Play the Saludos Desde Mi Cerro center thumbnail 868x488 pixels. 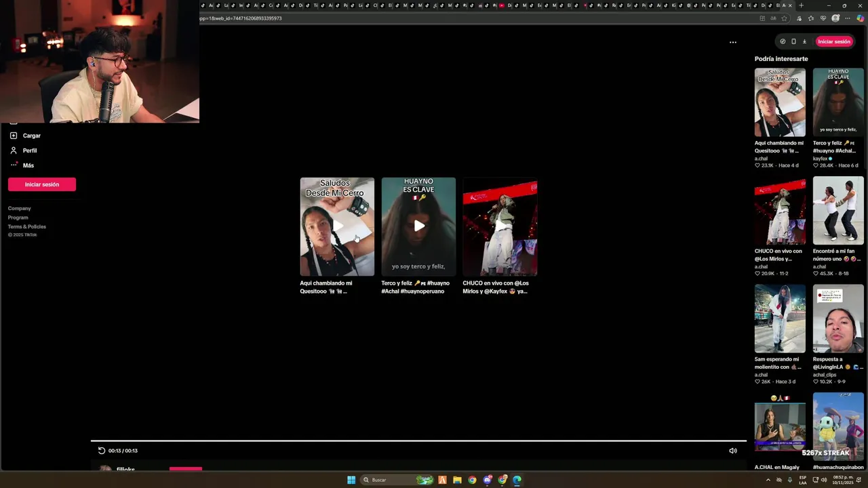point(337,226)
